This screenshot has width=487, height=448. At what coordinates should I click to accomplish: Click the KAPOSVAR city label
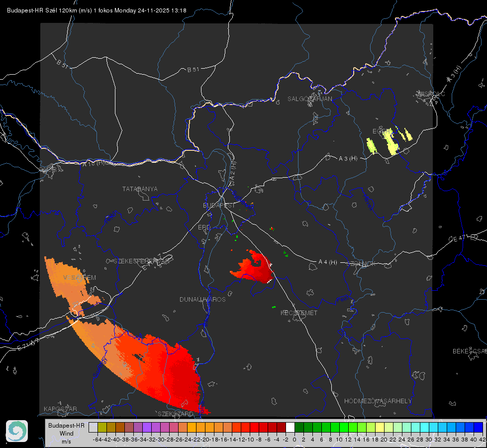[x=60, y=409]
